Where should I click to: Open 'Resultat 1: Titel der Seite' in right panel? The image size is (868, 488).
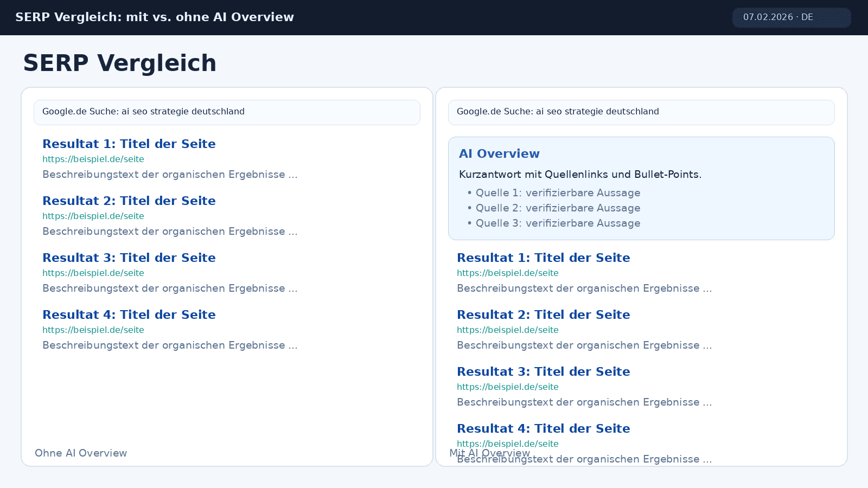[544, 258]
